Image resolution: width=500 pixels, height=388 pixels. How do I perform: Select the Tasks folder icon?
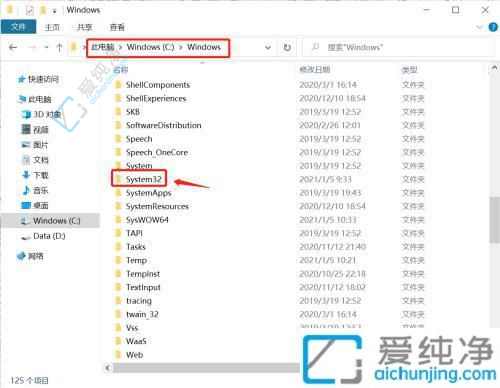coord(118,247)
